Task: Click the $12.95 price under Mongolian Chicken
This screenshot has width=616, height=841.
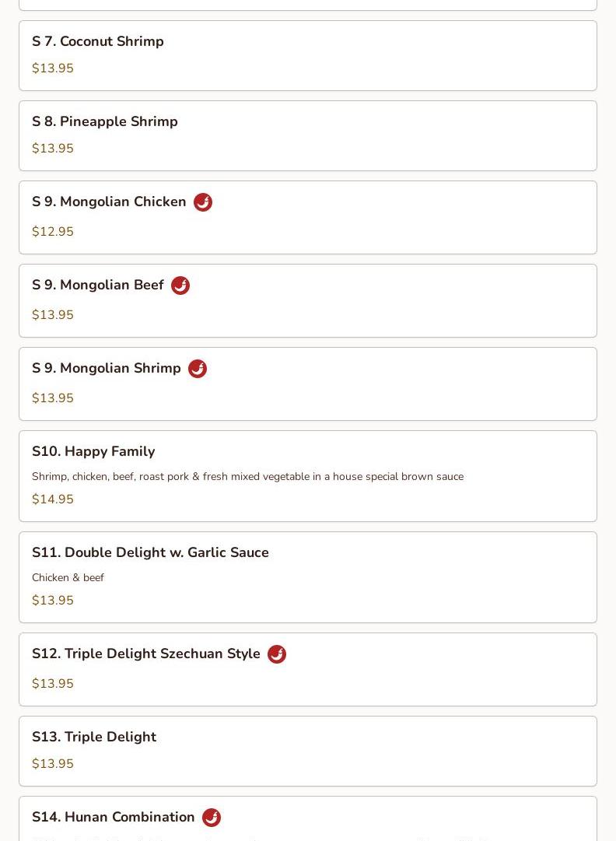Action: tap(53, 231)
